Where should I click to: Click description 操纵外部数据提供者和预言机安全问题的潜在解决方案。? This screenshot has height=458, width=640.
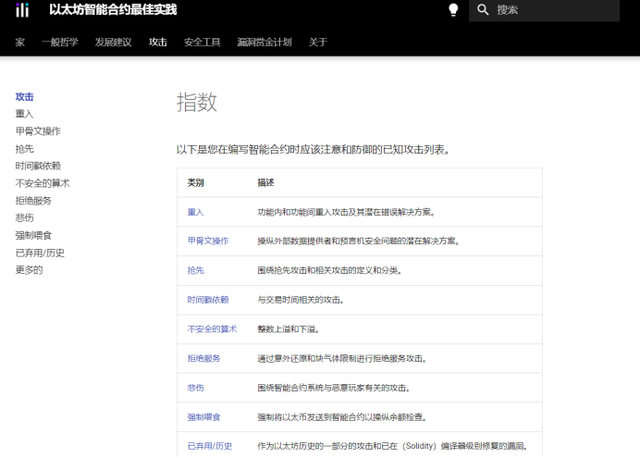click(358, 241)
